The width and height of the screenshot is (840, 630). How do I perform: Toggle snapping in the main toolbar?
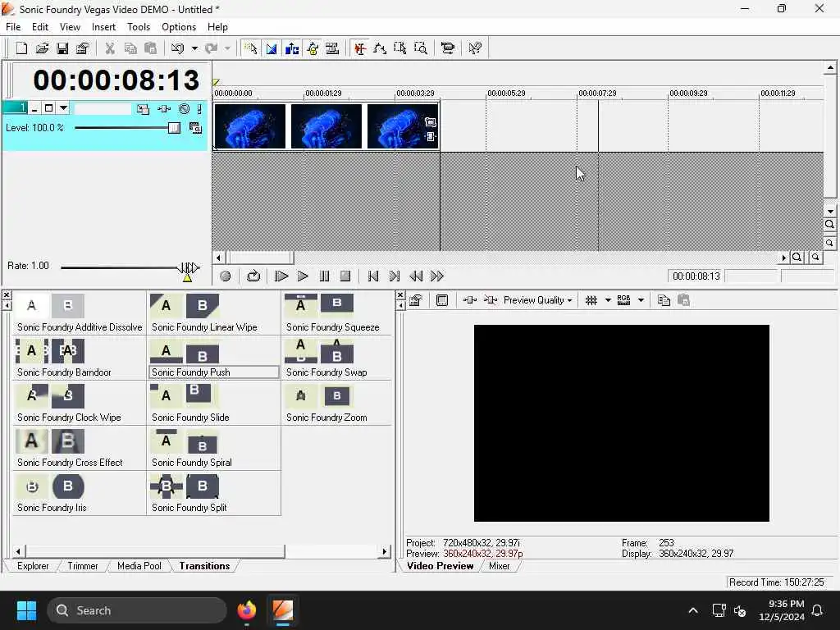point(250,48)
